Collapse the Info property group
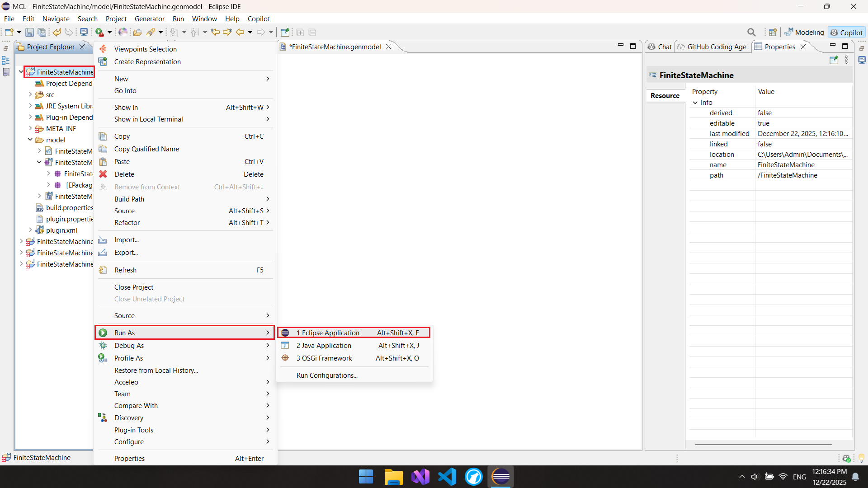Viewport: 868px width, 488px height. pos(695,103)
